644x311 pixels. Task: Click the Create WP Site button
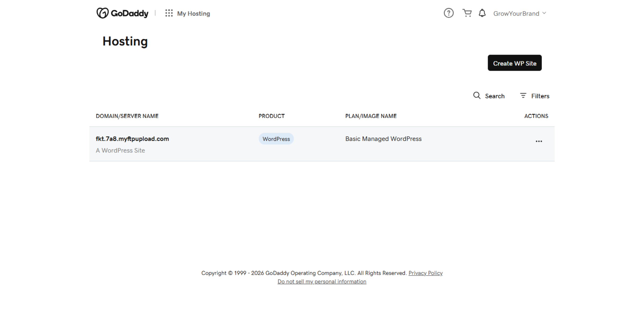pyautogui.click(x=514, y=63)
